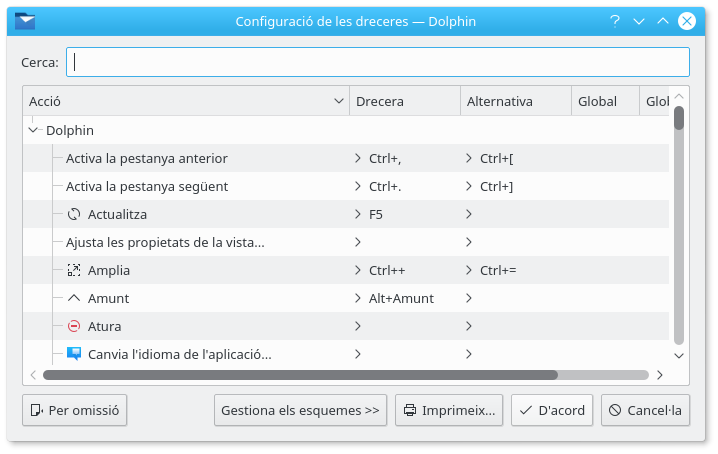Click the Canvia l'idioma language icon
Viewport: 718px width, 454px height.
coord(74,354)
